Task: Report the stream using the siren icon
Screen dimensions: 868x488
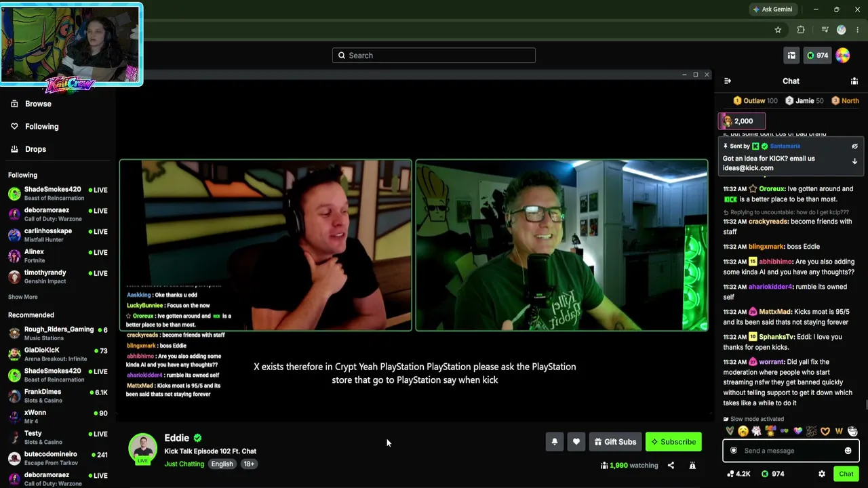Action: [x=692, y=466]
